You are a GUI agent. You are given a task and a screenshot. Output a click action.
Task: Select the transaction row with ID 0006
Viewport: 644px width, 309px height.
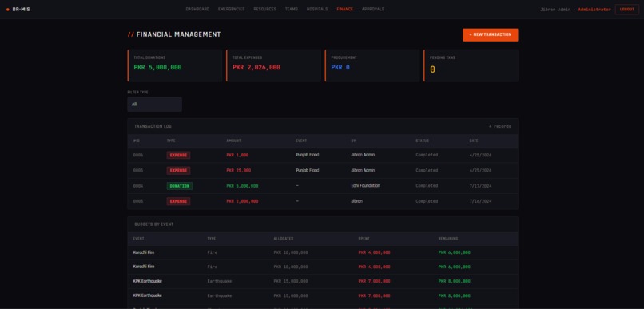(x=323, y=155)
